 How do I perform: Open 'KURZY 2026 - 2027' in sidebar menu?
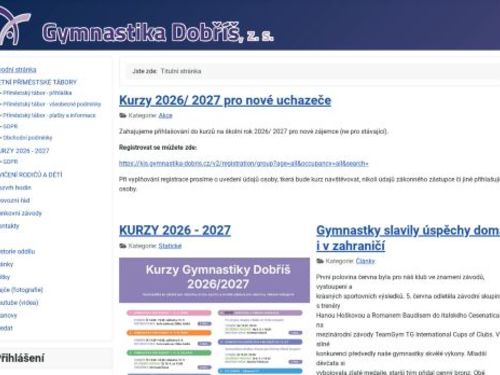(24, 151)
